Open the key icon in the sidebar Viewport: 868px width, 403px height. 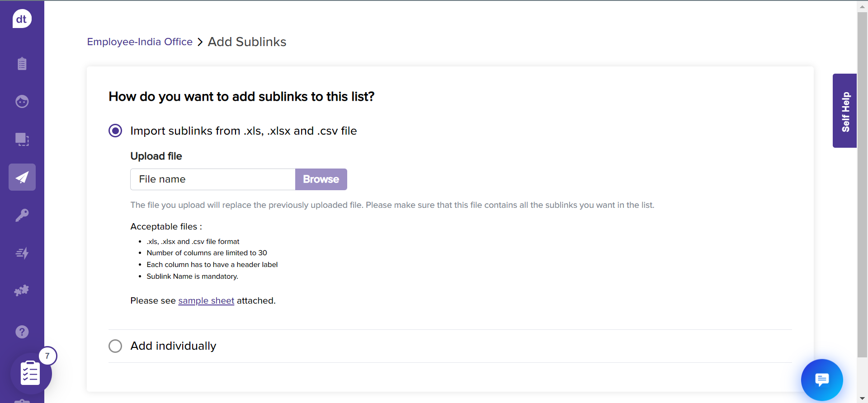pyautogui.click(x=22, y=215)
